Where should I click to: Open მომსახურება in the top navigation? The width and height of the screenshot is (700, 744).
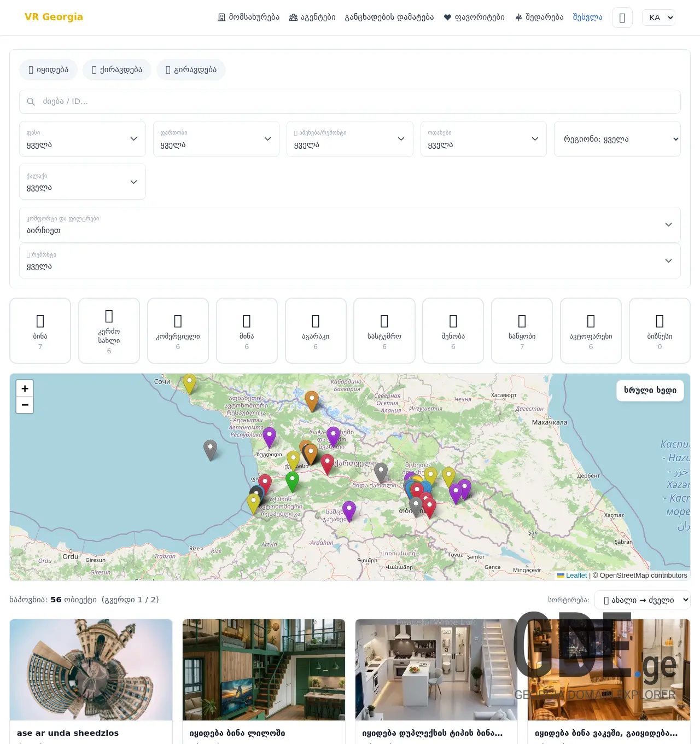point(248,17)
